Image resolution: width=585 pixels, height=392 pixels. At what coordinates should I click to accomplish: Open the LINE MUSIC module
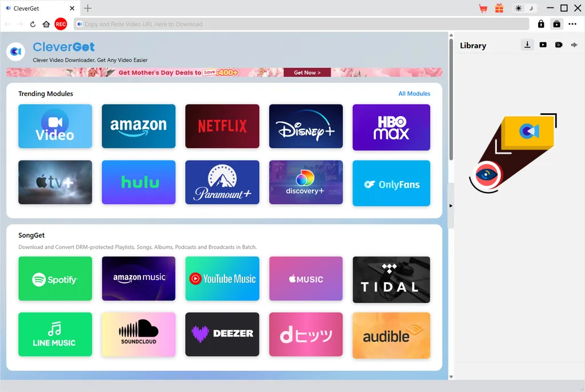pyautogui.click(x=55, y=334)
